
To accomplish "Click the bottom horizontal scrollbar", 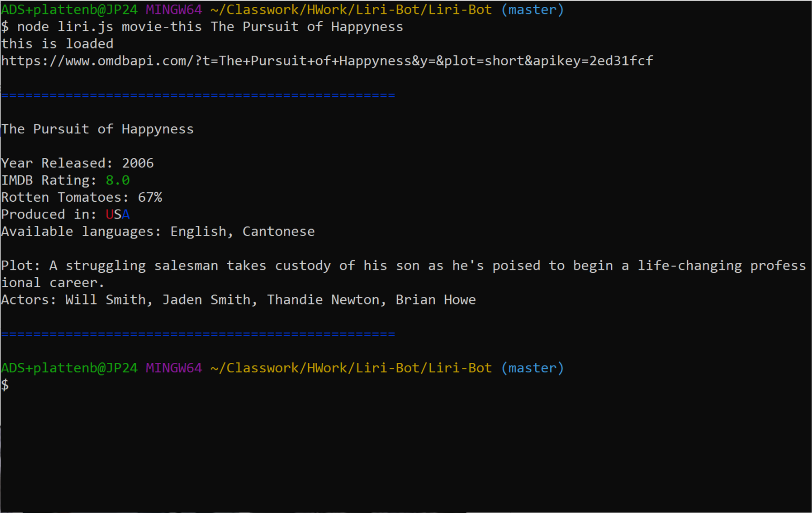I will point(237,509).
